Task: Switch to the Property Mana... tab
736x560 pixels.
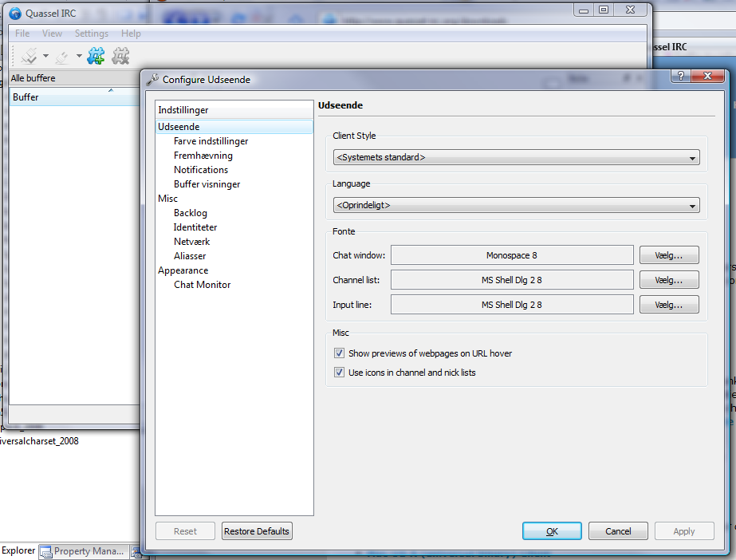Action: point(83,551)
